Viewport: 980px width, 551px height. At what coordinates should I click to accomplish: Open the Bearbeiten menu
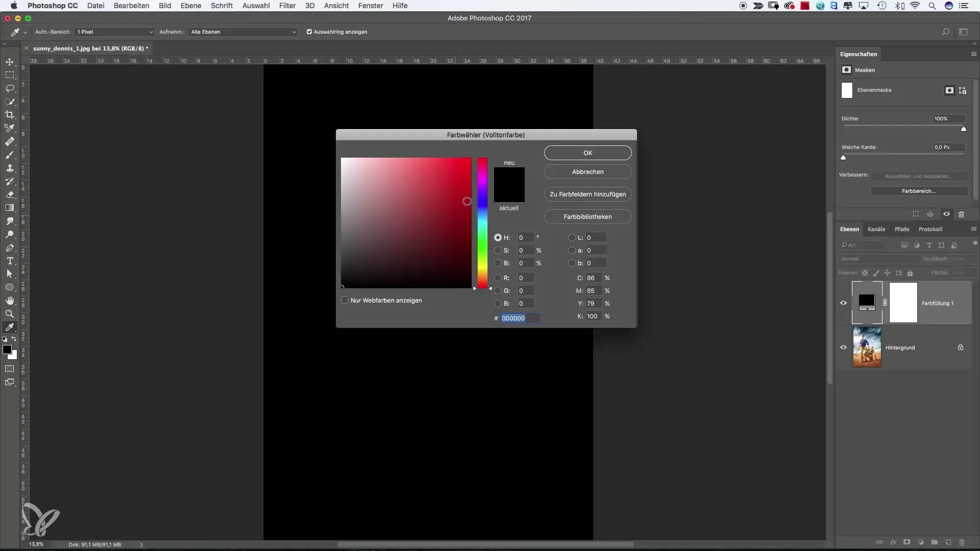tap(132, 6)
